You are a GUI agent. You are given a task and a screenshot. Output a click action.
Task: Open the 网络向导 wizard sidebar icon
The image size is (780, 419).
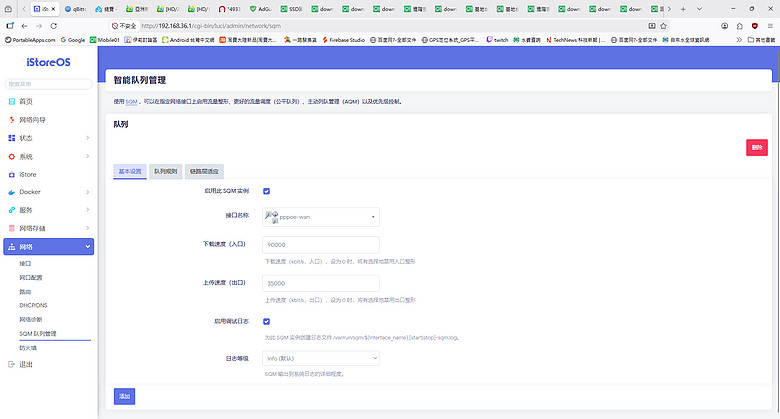(11, 120)
